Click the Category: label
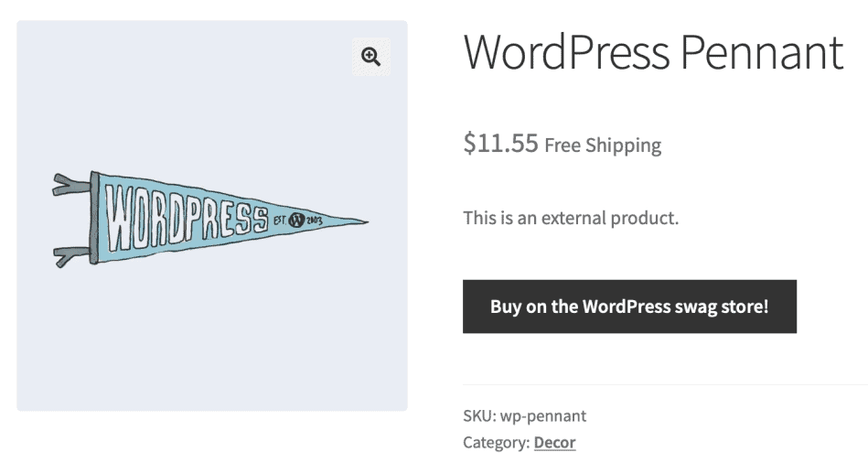The image size is (868, 463). (x=497, y=443)
